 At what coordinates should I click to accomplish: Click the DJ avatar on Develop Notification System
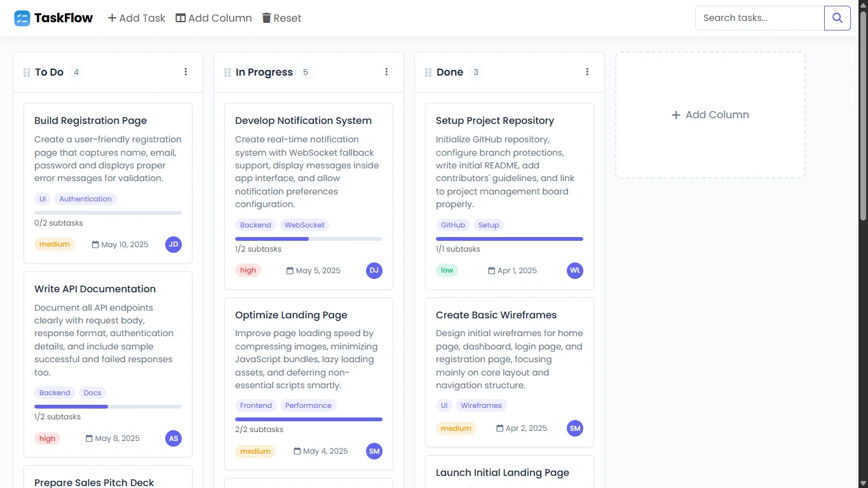pos(374,271)
